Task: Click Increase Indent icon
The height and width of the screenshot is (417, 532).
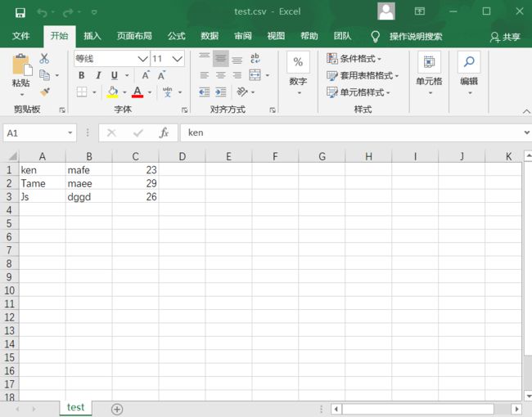Action: pos(221,92)
